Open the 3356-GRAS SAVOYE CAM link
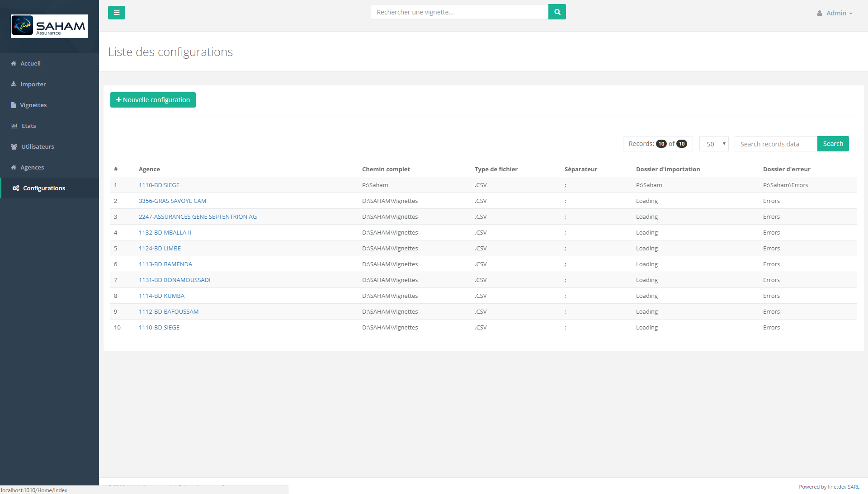The image size is (868, 494). (x=172, y=201)
